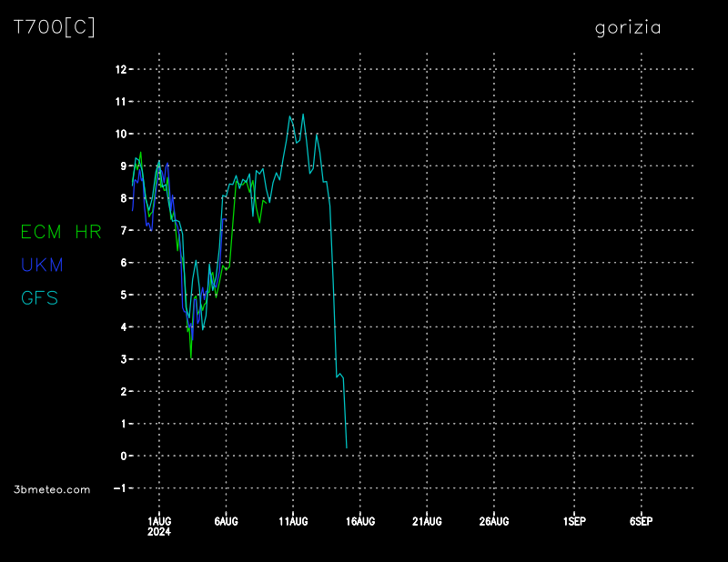Click the 11AUG date tick label
The image size is (728, 562).
click(x=293, y=521)
